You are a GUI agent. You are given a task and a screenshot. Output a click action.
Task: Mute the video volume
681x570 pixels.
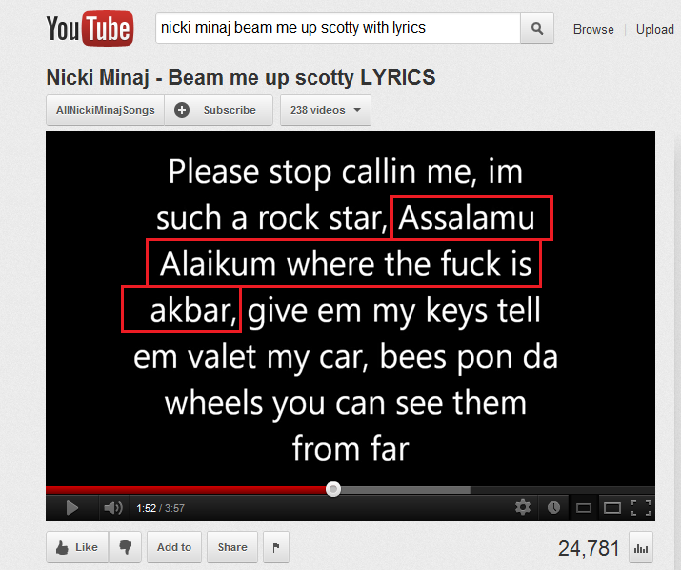(x=113, y=507)
